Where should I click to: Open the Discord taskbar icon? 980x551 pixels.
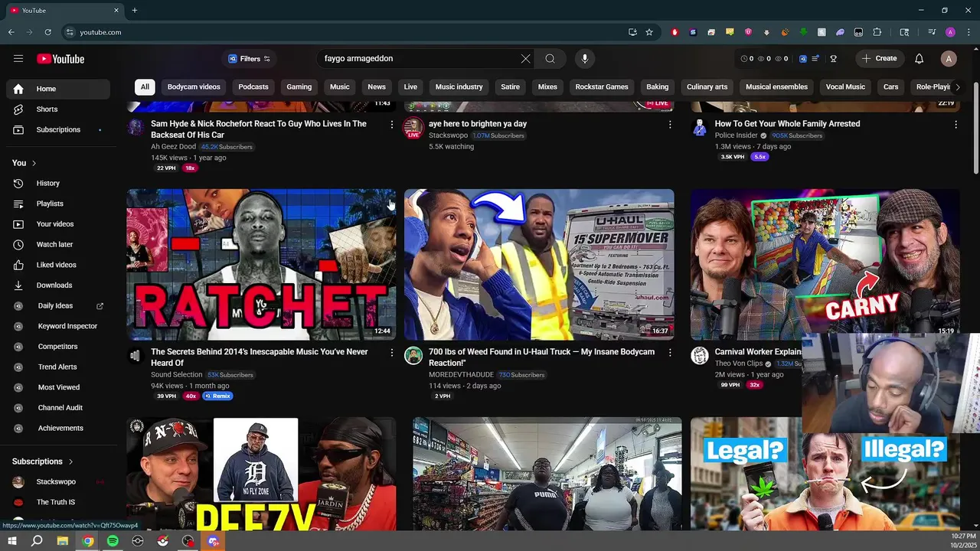(214, 541)
